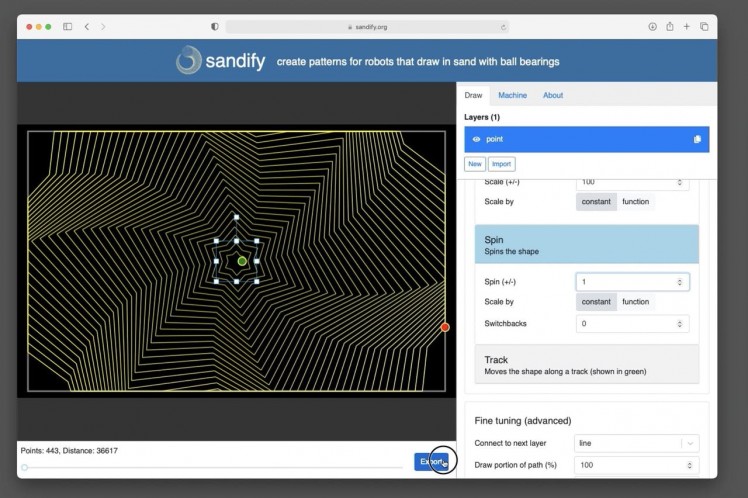Screen dimensions: 748x498
Task: Copy the point layer using copy icon
Action: (697, 139)
